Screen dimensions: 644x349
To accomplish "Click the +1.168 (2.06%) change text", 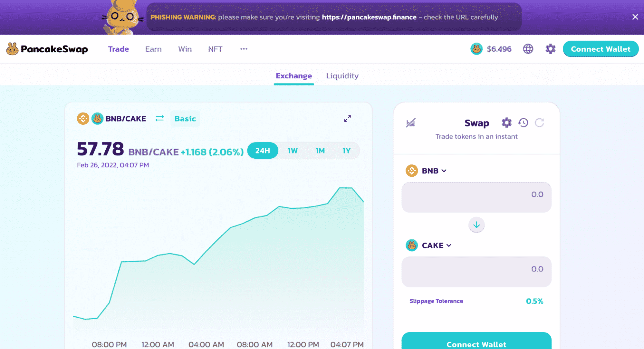I will pyautogui.click(x=212, y=152).
